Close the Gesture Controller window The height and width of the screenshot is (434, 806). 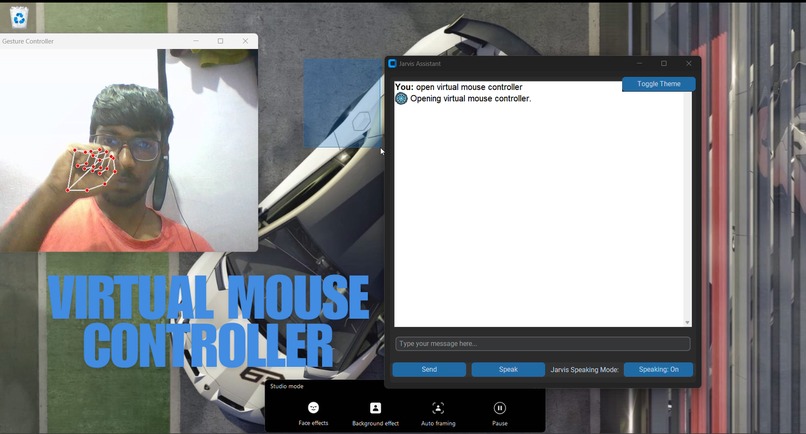(245, 41)
